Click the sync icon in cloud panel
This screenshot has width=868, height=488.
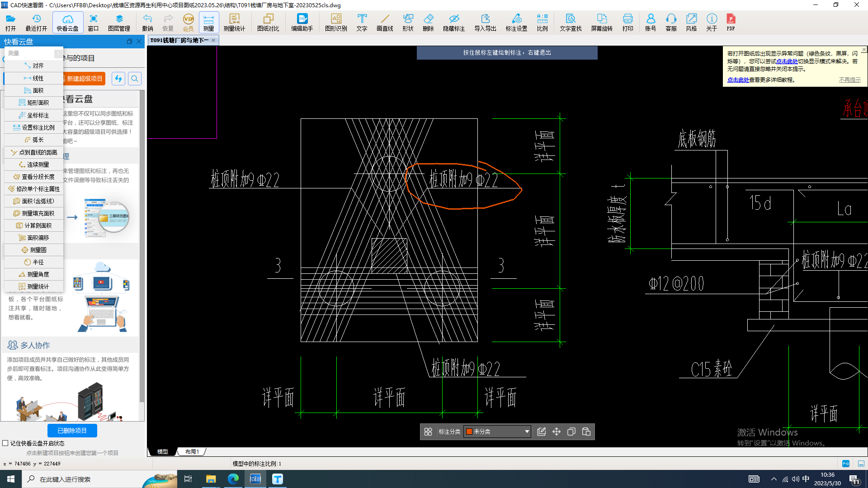118,79
